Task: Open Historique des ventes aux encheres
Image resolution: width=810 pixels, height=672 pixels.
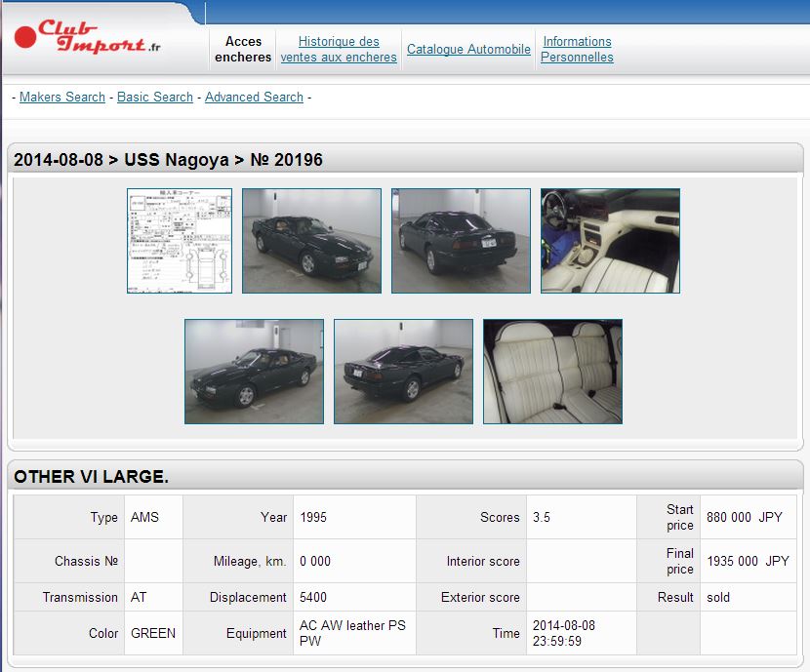Action: click(339, 49)
